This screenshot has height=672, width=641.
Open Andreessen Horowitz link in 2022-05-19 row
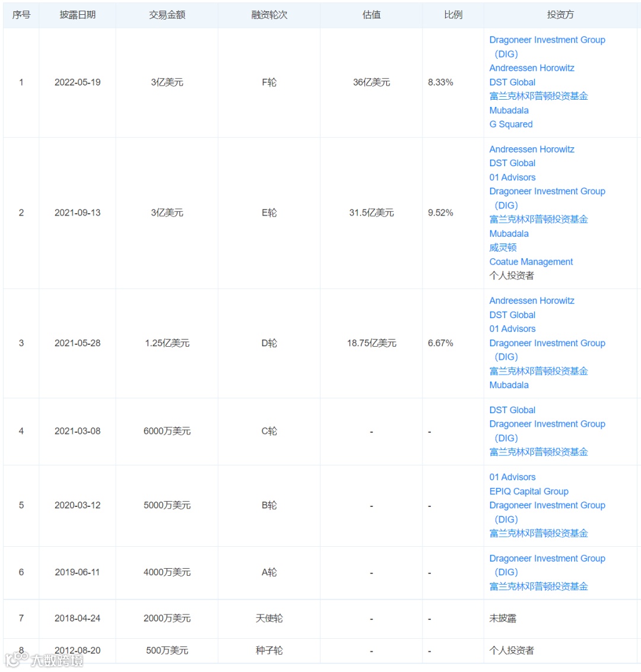pos(532,68)
